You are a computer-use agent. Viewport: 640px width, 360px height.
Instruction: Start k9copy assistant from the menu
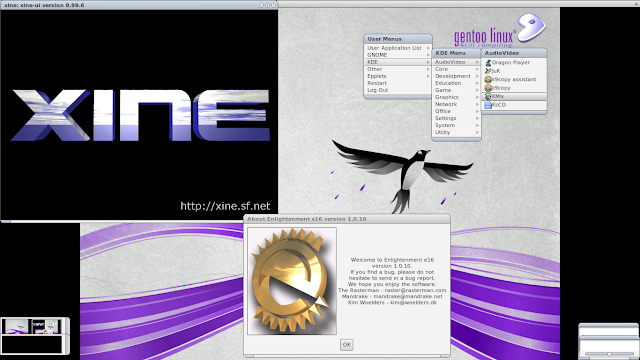coord(514,80)
